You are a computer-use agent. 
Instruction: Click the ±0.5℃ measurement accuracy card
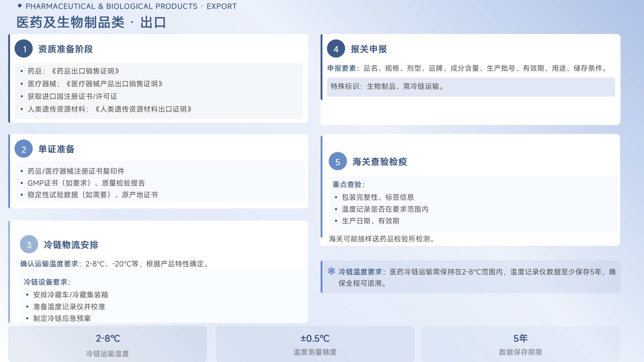315,344
